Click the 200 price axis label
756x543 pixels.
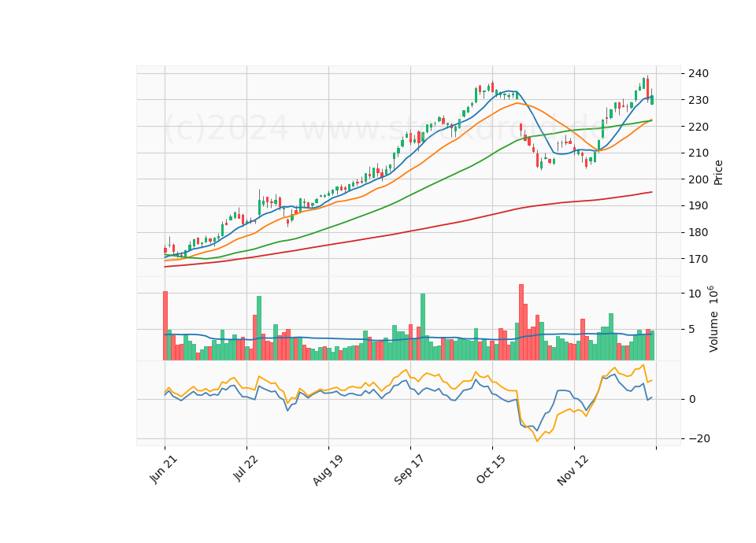pos(699,179)
